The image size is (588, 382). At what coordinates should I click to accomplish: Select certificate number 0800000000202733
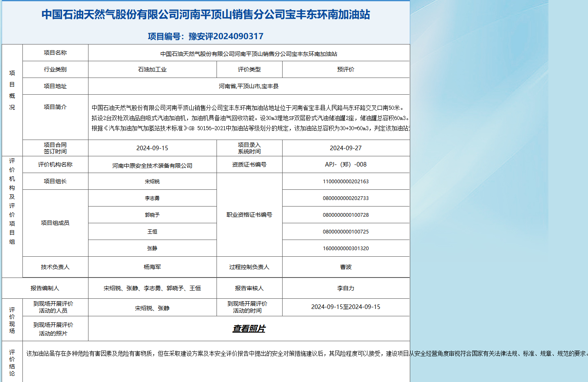coord(346,198)
